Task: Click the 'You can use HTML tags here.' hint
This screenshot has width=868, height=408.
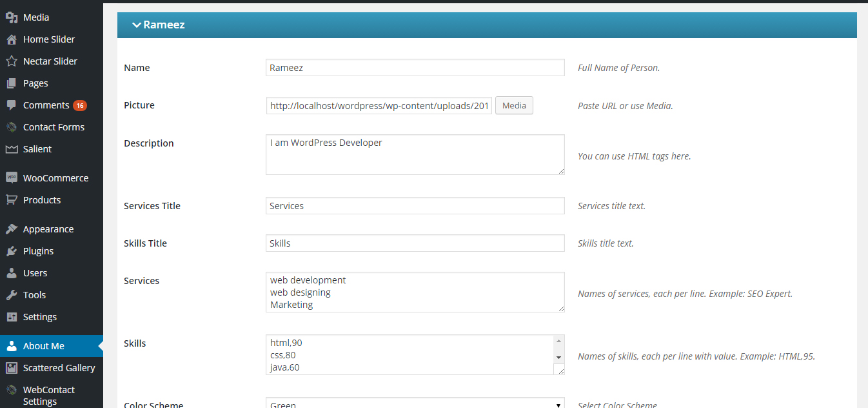Action: tap(635, 156)
